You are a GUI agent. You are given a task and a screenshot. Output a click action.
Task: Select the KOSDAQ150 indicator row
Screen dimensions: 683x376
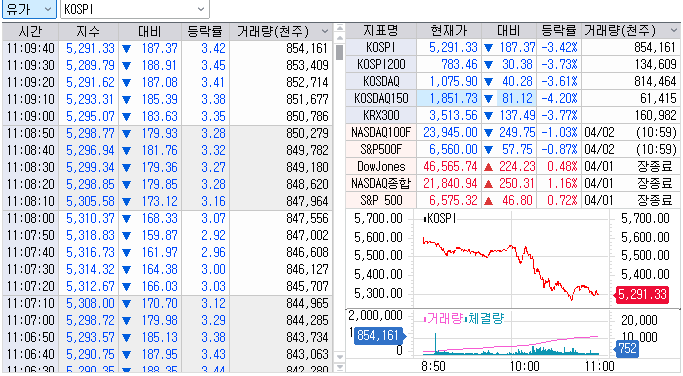point(513,98)
